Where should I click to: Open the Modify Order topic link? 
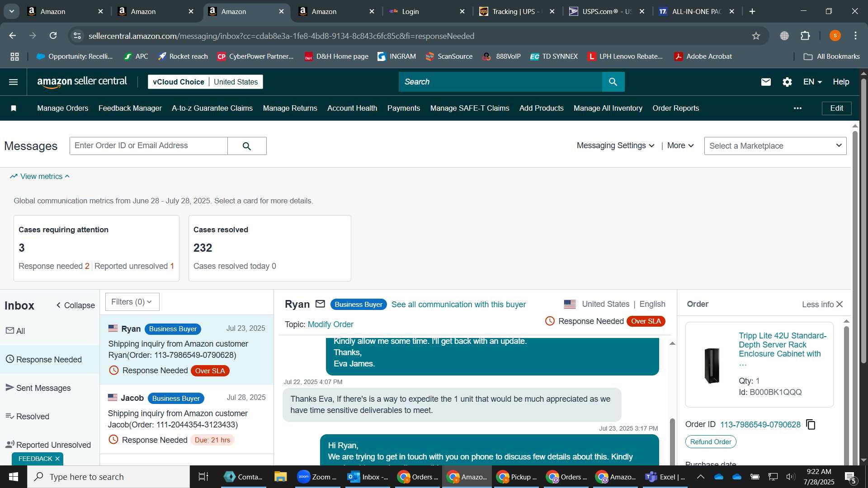[x=330, y=324]
